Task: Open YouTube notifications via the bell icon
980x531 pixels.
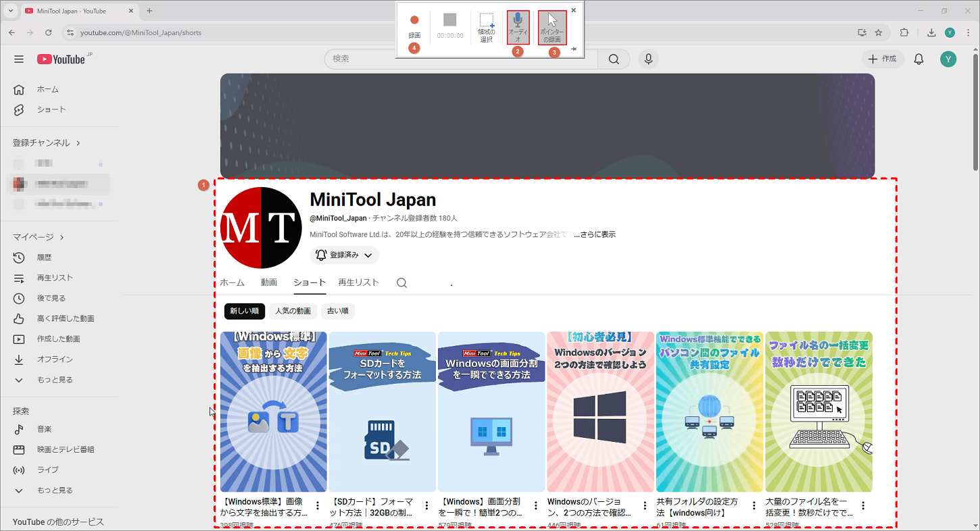Action: [x=918, y=59]
